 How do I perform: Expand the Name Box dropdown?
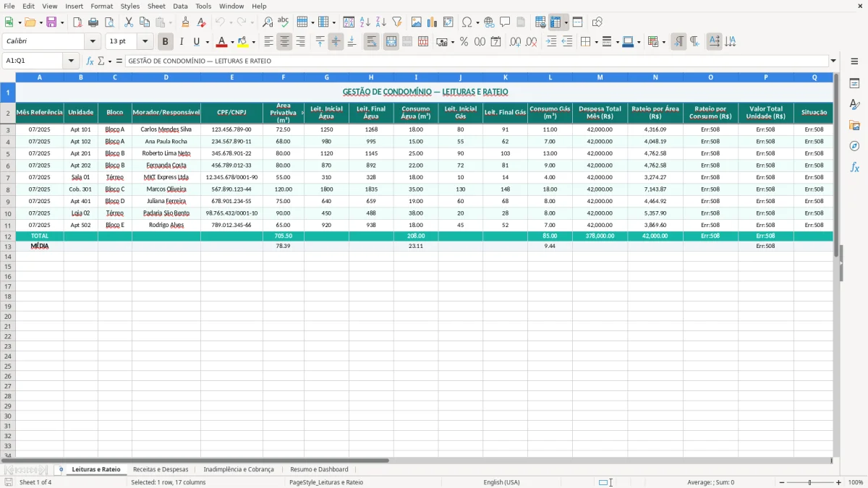[x=72, y=61]
